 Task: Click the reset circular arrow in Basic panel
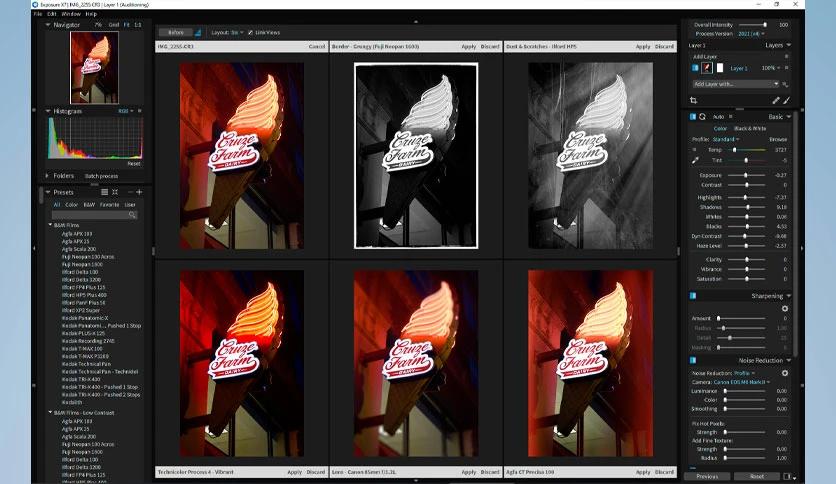coord(702,117)
